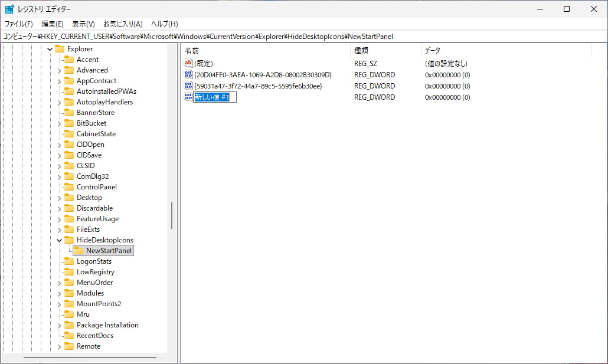Select the (既定) string value icon
This screenshot has width=608, height=364.
click(188, 63)
